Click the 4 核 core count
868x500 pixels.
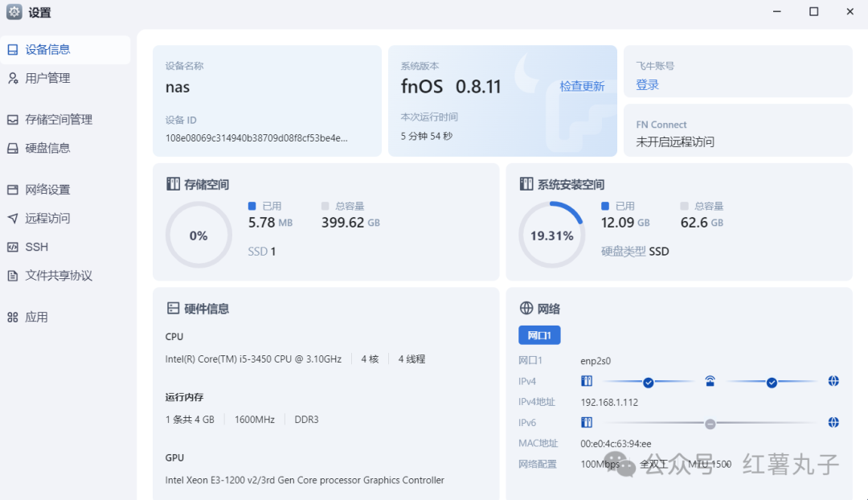click(x=370, y=359)
